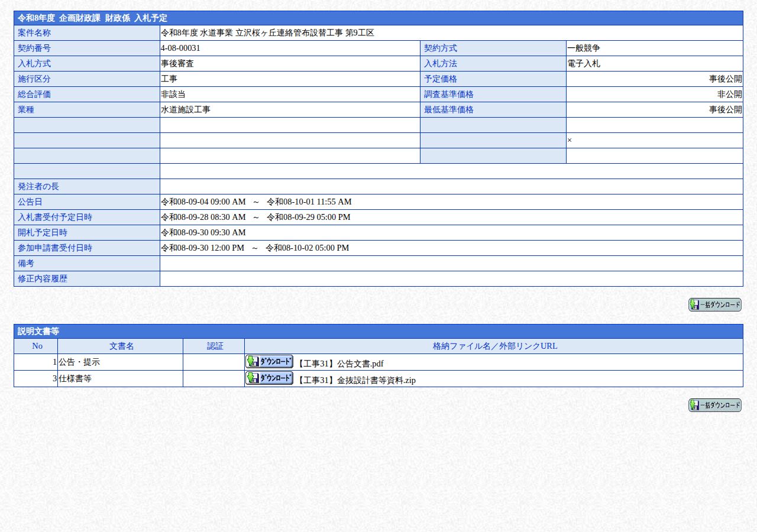Click the 備考 label

[26, 264]
